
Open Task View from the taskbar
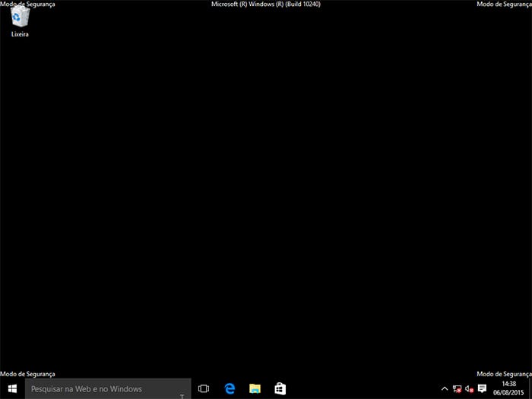204,389
